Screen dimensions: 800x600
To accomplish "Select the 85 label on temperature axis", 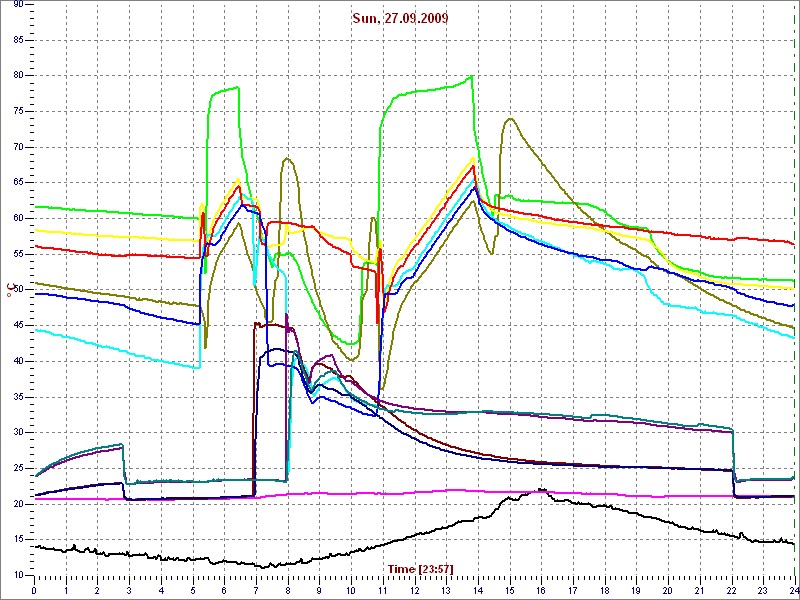I will click(x=18, y=40).
